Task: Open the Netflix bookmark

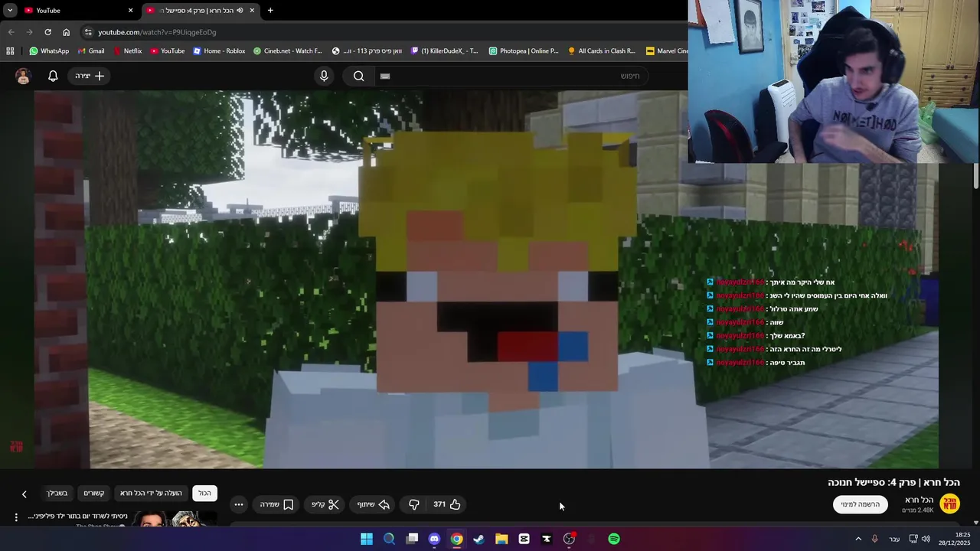Action: (127, 51)
